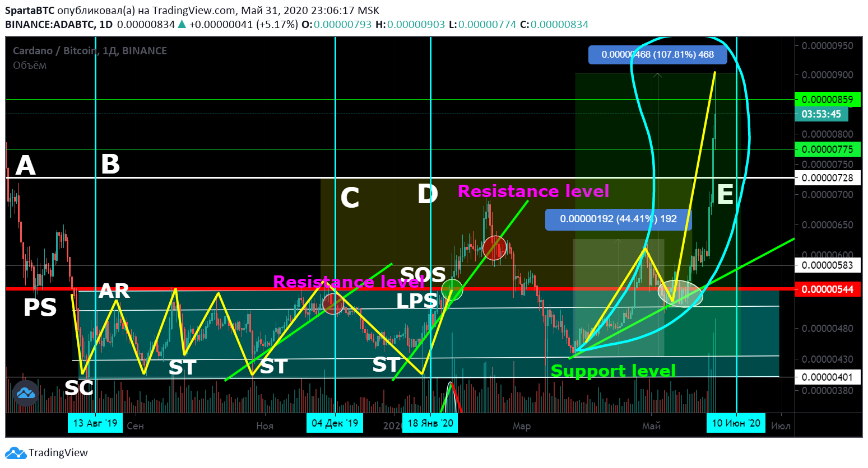This screenshot has width=868, height=468.
Task: Click the 0.00000650 price axis tick
Action: [827, 225]
